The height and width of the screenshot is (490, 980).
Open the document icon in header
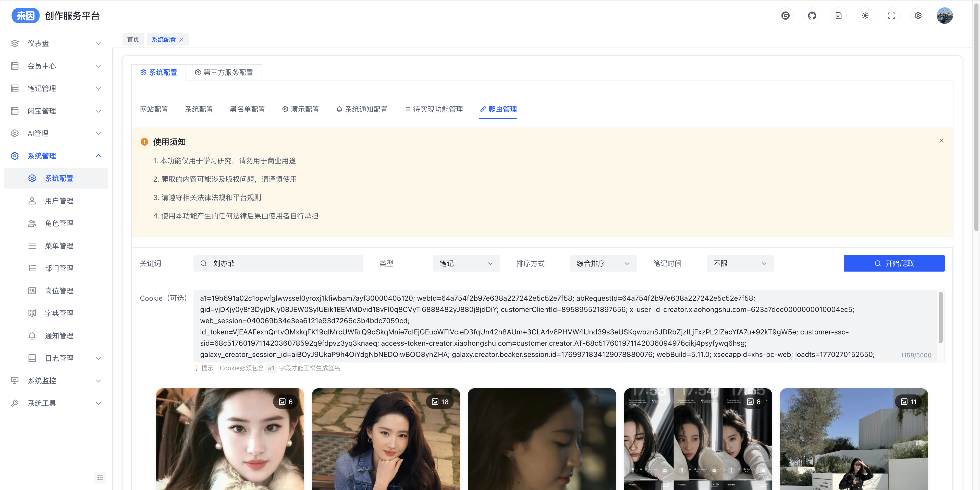pyautogui.click(x=838, y=16)
